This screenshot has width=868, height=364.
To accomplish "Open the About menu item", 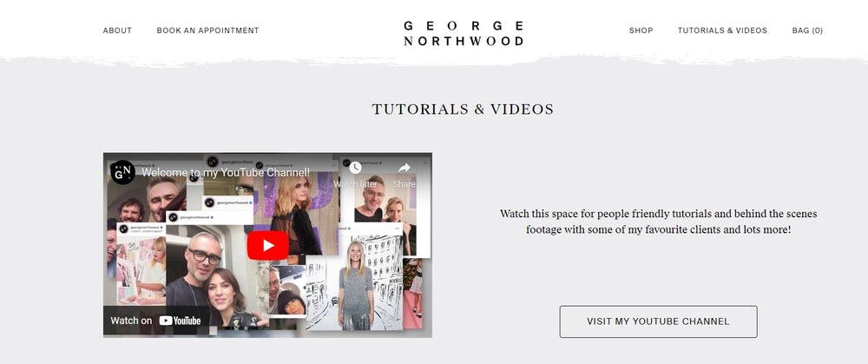I will click(x=117, y=30).
